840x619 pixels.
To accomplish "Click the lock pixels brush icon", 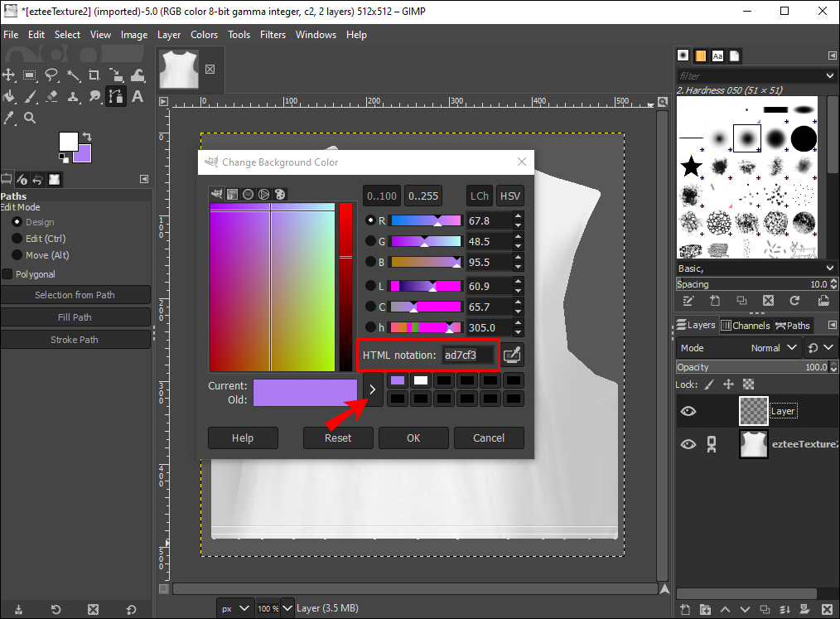I will click(708, 384).
